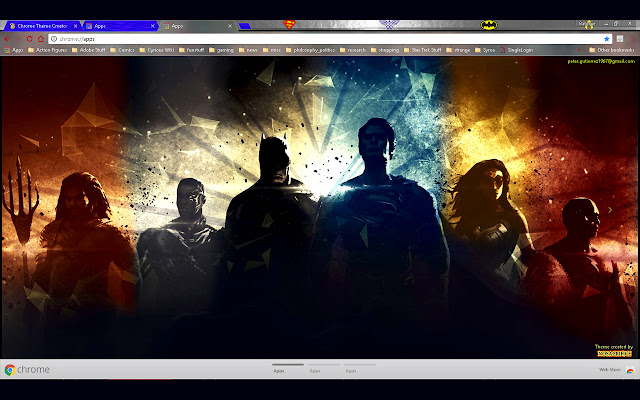640x400 pixels.
Task: Click the address bar showing chrome://apps
Action: coord(330,39)
